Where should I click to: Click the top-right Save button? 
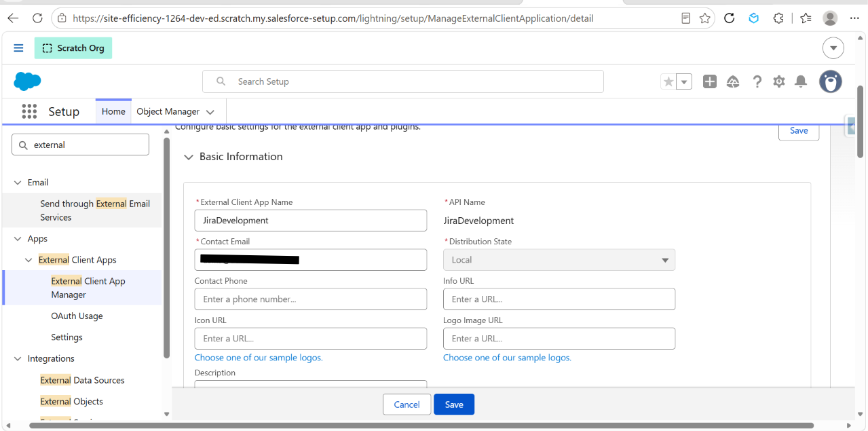coord(799,131)
